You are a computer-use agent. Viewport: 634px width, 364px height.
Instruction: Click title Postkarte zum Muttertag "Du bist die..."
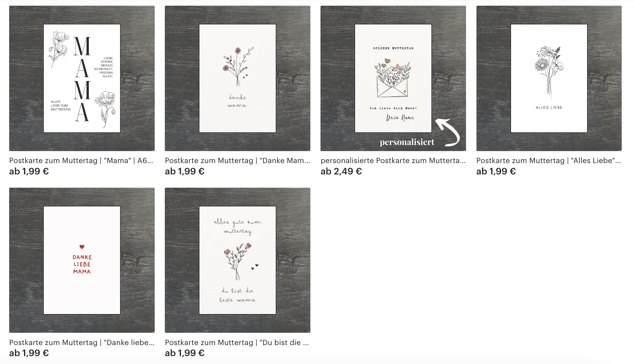tap(237, 343)
